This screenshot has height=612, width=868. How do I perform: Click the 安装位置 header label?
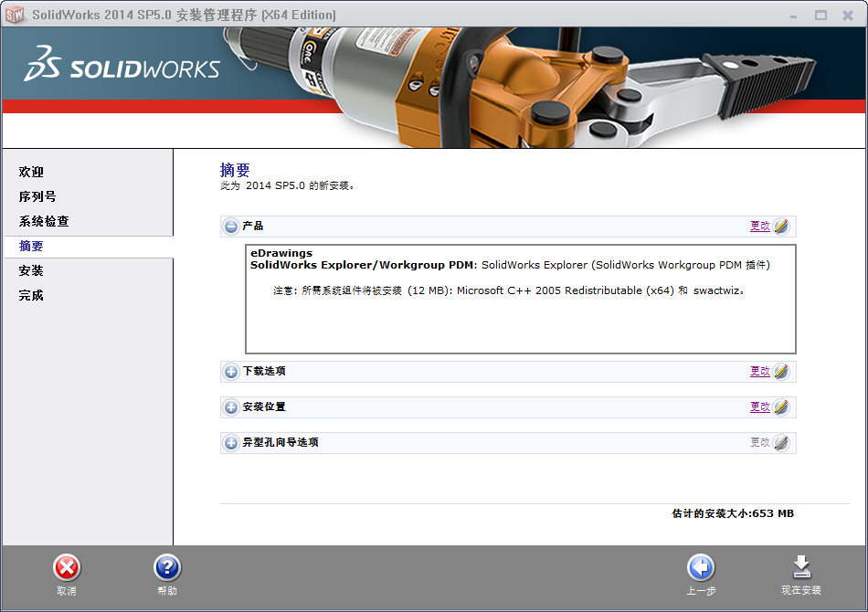(264, 406)
